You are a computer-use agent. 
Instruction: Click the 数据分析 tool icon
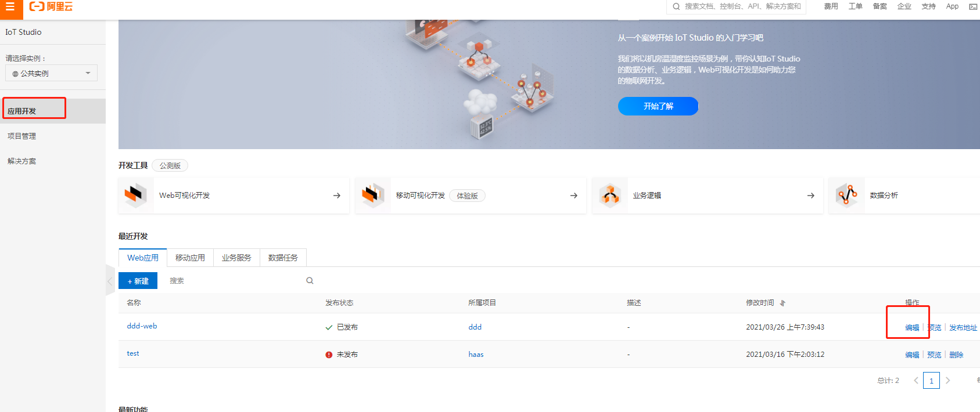click(x=847, y=195)
